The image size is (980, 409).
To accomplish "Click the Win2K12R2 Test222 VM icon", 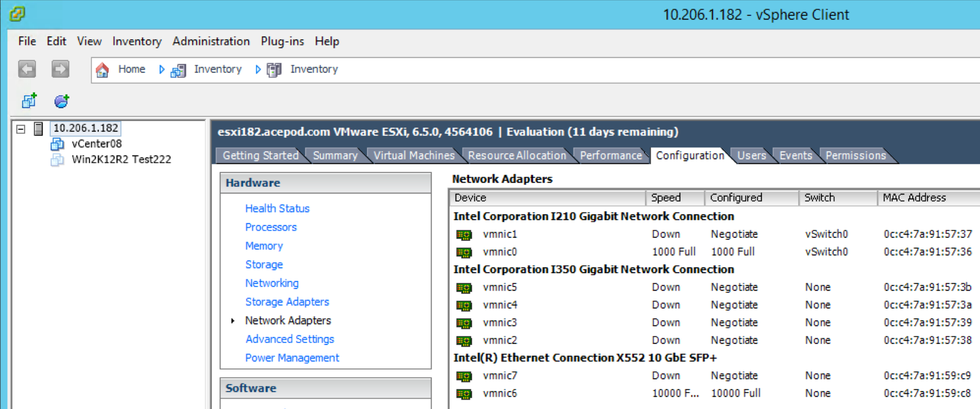I will pyautogui.click(x=57, y=160).
